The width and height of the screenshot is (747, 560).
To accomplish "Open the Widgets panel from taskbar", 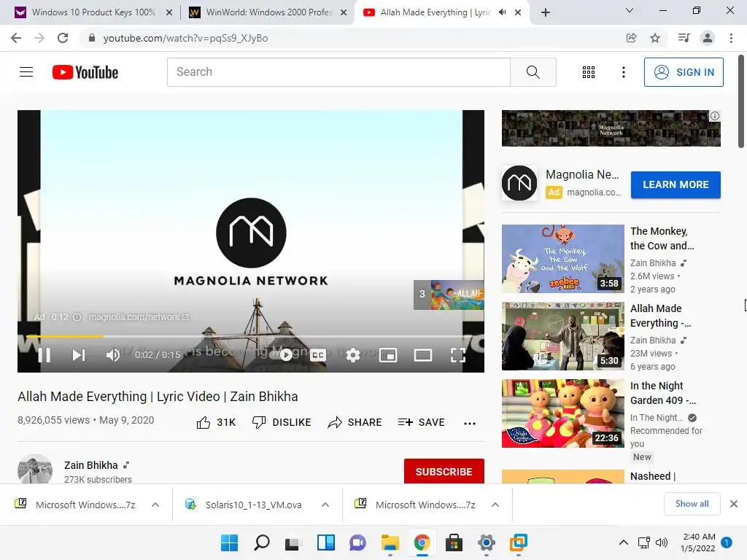I will 326,542.
